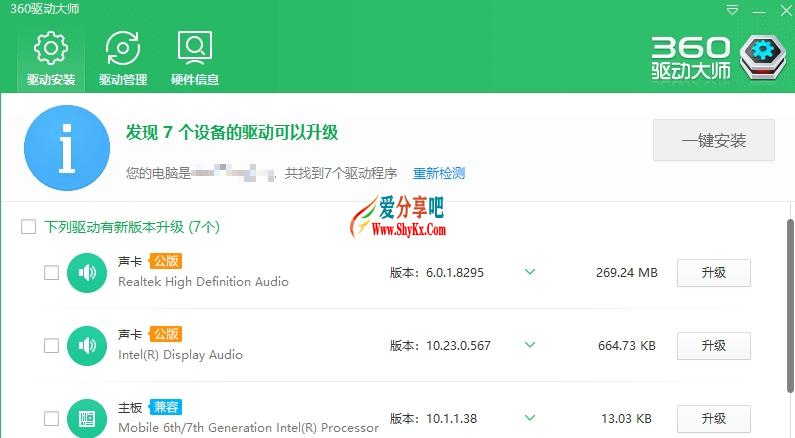Click the file size 269.24 MB
The image size is (795, 438).
(627, 273)
